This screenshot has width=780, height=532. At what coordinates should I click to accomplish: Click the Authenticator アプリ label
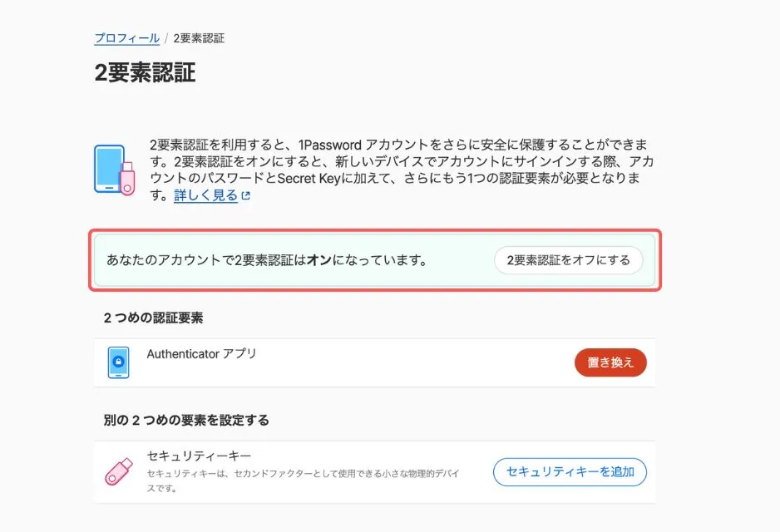click(x=201, y=354)
